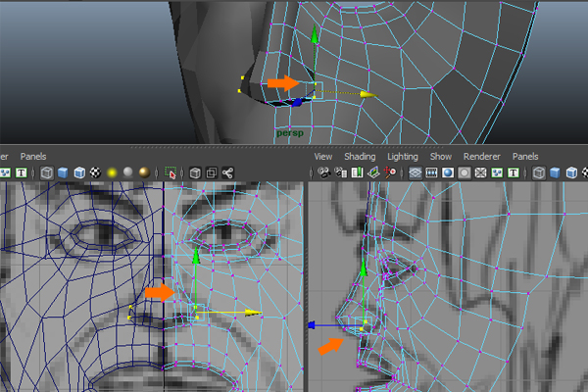588x392 pixels.
Task: Open the Renderer menu dropdown
Action: 482,156
